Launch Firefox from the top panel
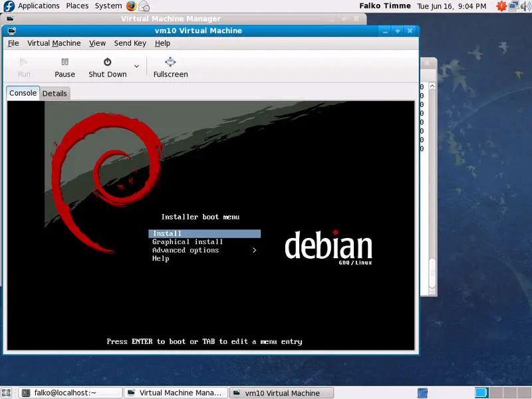The image size is (532, 399). point(131,6)
